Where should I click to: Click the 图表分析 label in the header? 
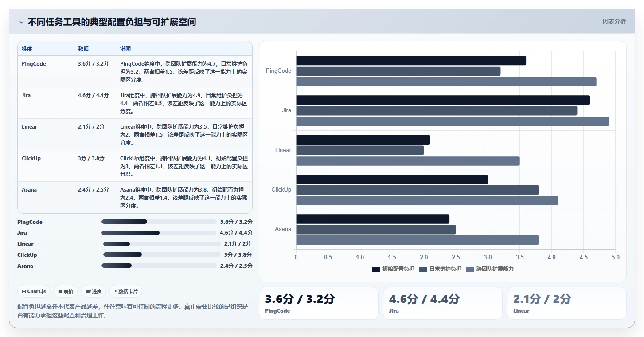[614, 21]
